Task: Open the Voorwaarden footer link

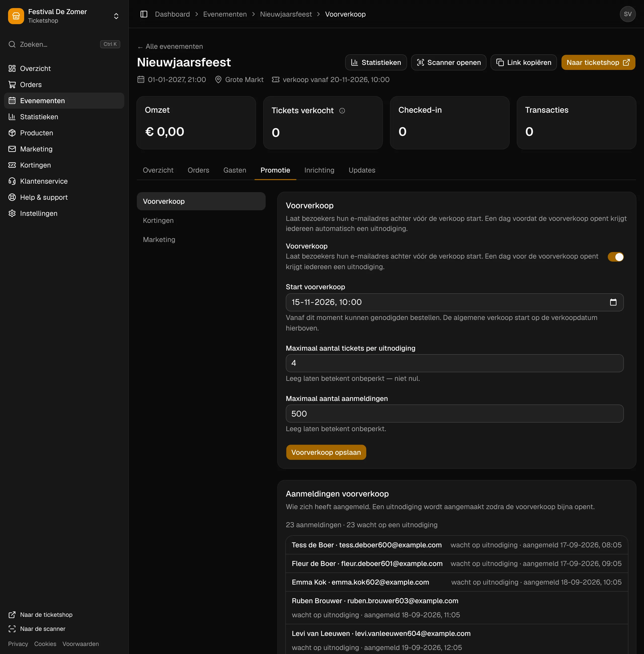Action: point(80,644)
